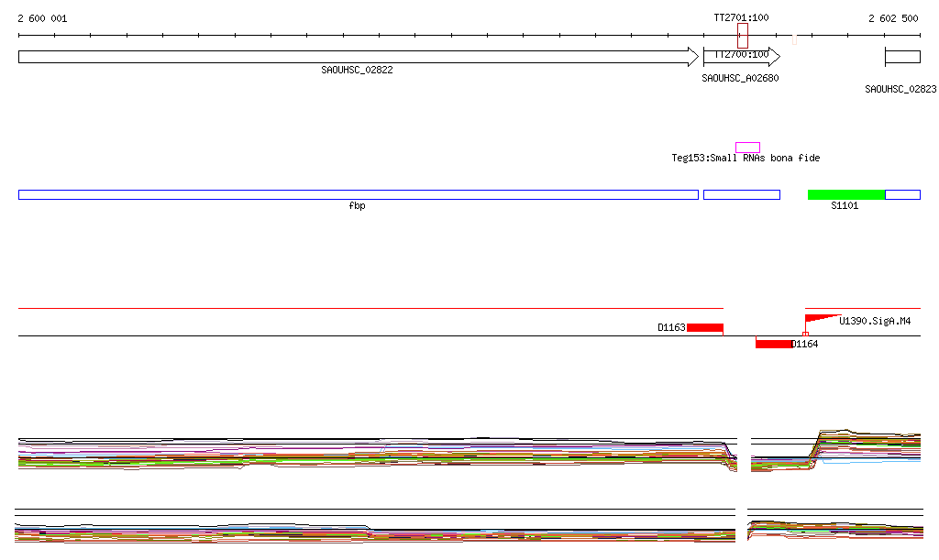
Task: Click the magenta Teg153 small RNA box
Action: coord(747,148)
